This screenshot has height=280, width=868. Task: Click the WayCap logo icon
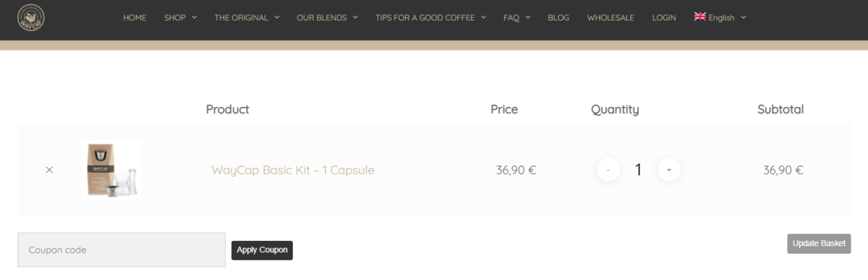tap(31, 18)
